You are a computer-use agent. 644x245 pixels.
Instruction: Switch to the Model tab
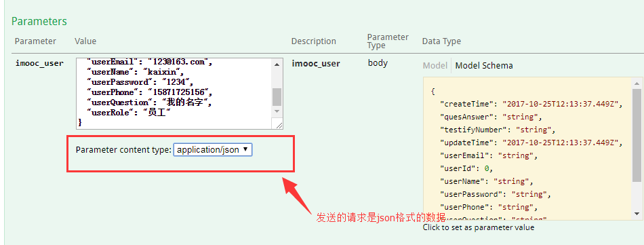(435, 65)
